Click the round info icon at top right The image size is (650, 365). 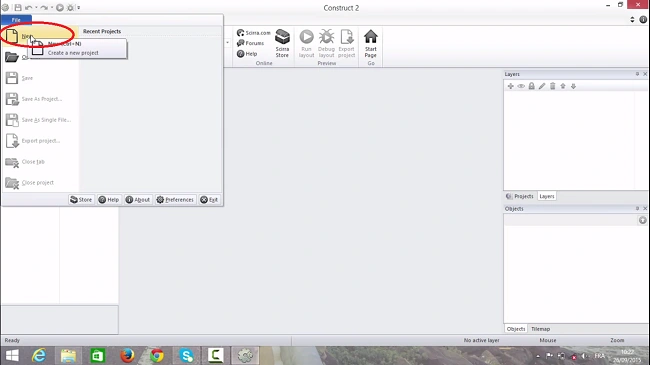[643, 19]
